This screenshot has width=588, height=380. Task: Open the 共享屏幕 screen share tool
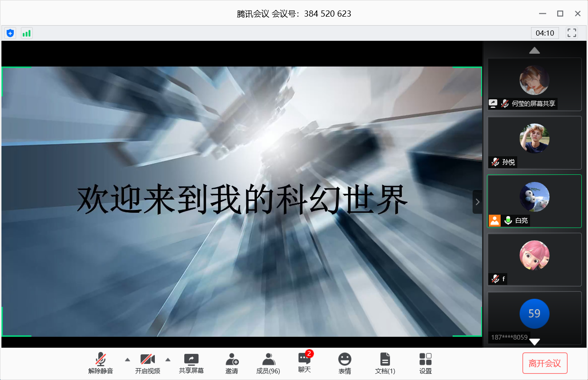[x=191, y=363]
